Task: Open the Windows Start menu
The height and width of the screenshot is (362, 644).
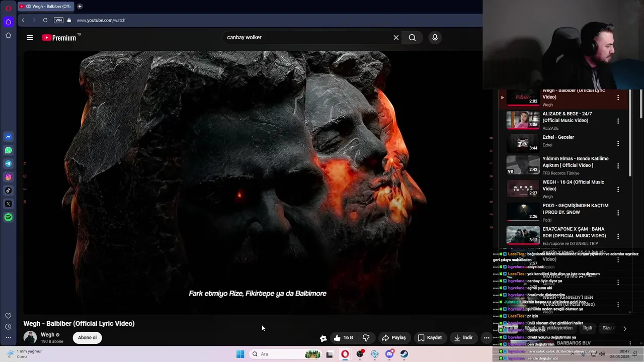Action: coord(240,354)
